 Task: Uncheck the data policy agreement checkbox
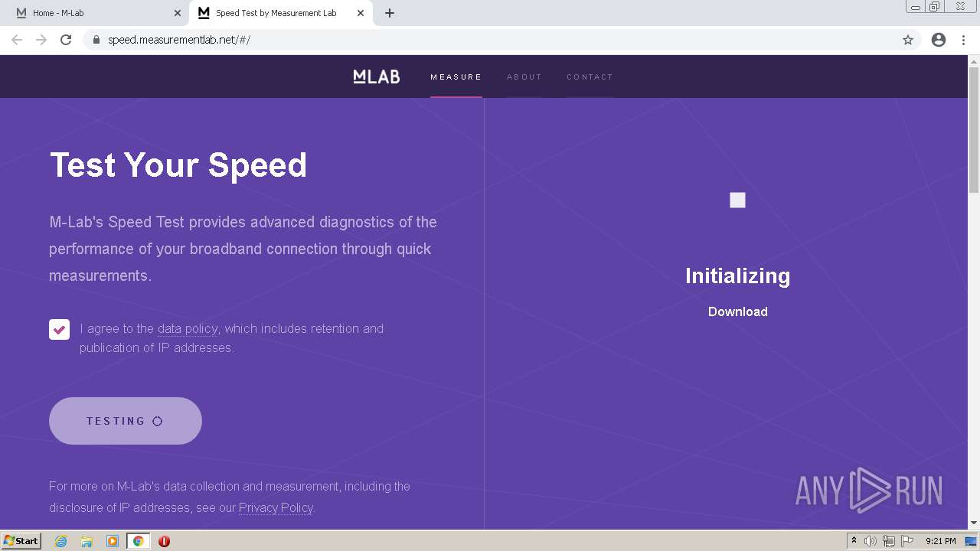tap(60, 330)
